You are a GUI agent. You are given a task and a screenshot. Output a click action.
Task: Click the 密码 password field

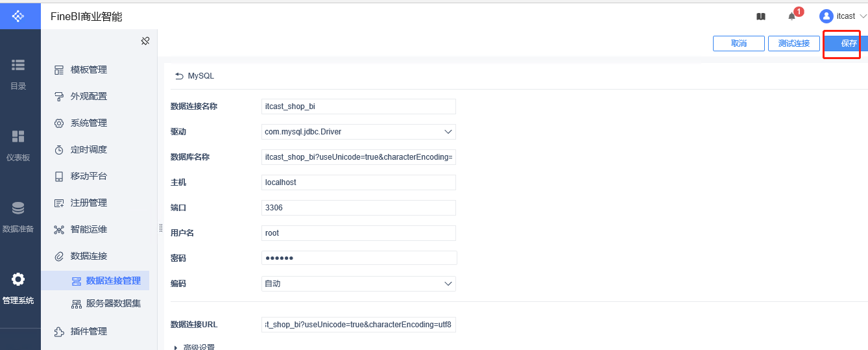[x=359, y=258]
